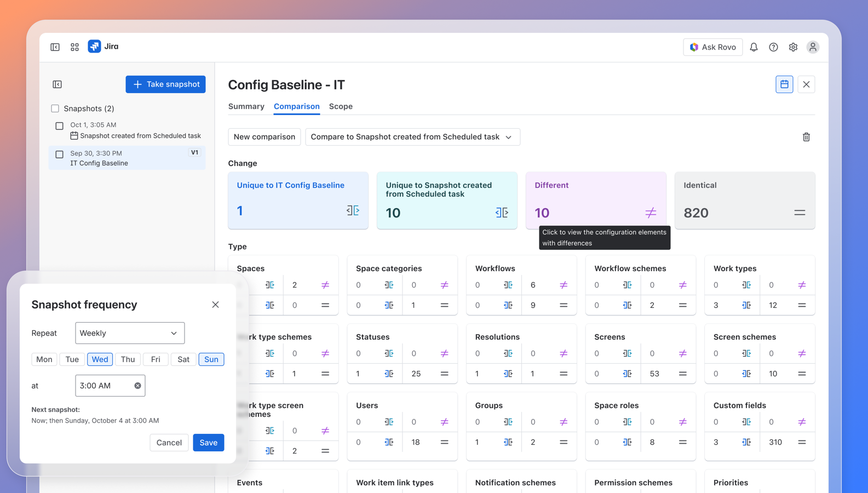Click the compare icon in Unique to IT Config Baseline card
Viewport: 868px width, 493px height.
point(353,210)
